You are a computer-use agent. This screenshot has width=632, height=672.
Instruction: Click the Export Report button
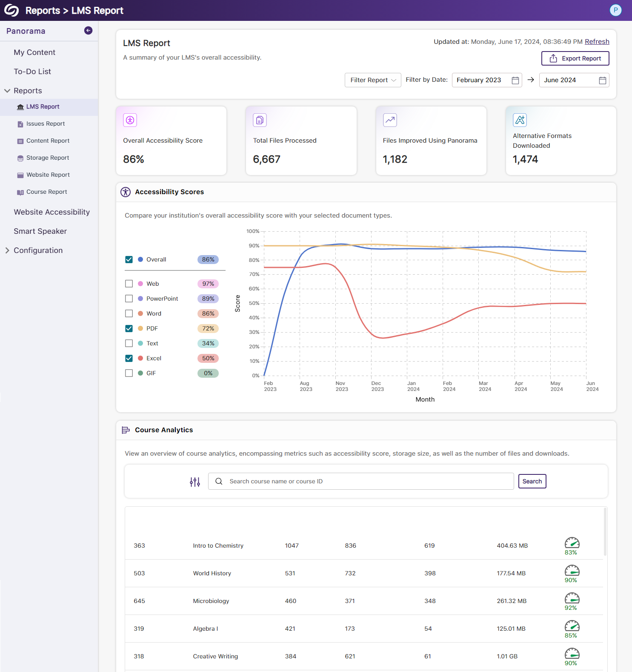click(x=575, y=58)
